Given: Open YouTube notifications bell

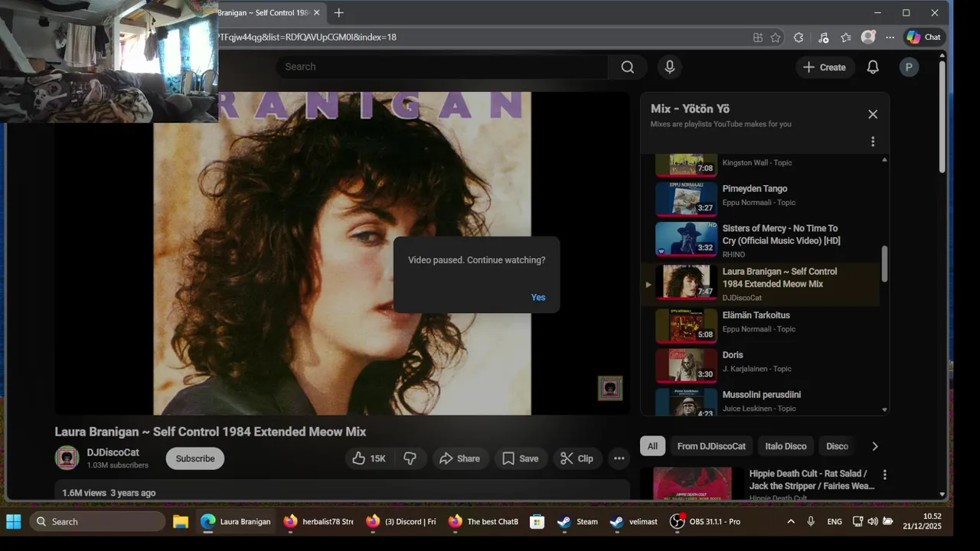Looking at the screenshot, I should [x=873, y=67].
